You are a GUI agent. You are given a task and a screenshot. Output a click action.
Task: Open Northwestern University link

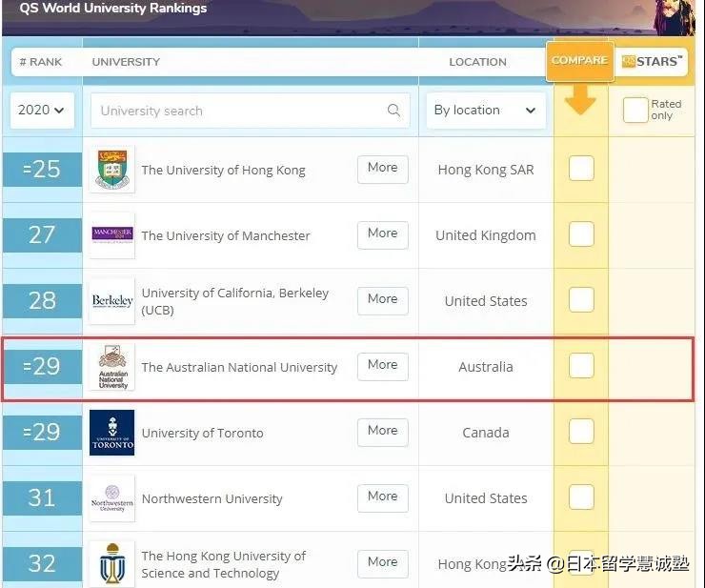pyautogui.click(x=211, y=498)
